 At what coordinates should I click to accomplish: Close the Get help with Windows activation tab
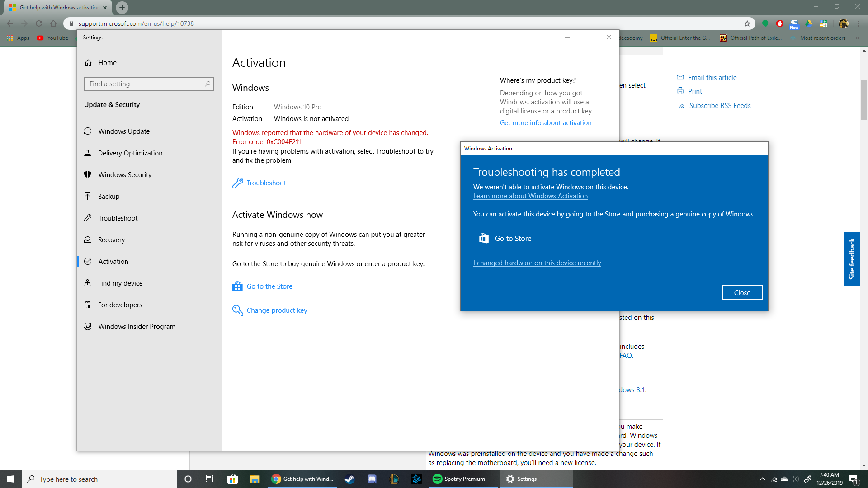pyautogui.click(x=105, y=8)
